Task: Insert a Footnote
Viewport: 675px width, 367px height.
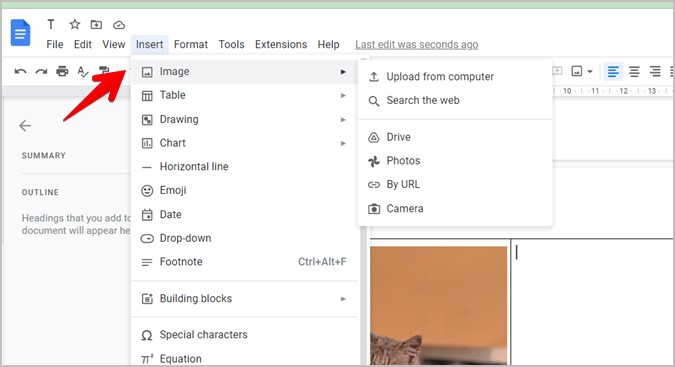Action: point(244,262)
